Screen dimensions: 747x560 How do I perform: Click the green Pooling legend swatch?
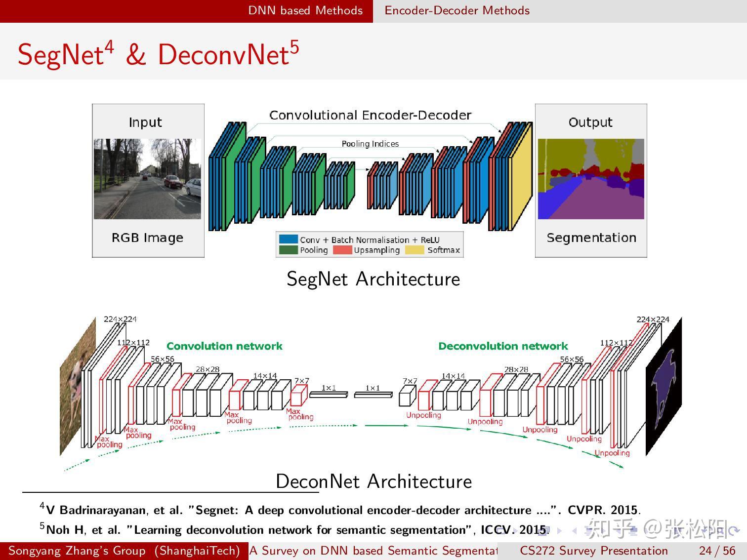click(x=288, y=250)
